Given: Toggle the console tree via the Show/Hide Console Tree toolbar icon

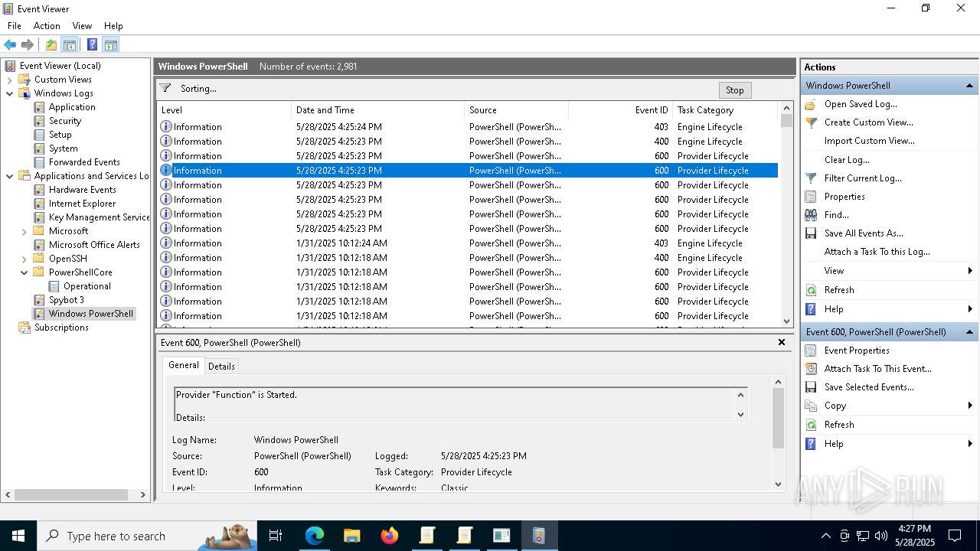Looking at the screenshot, I should pyautogui.click(x=70, y=44).
